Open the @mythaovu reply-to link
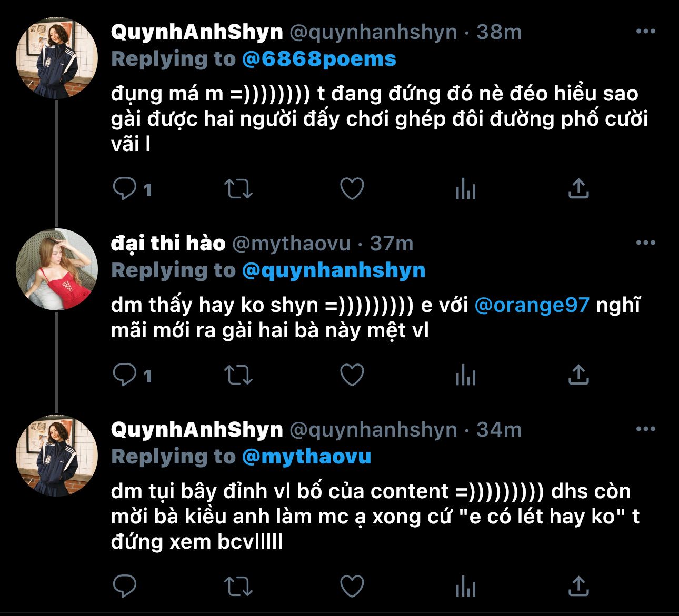679x616 pixels. 306,457
